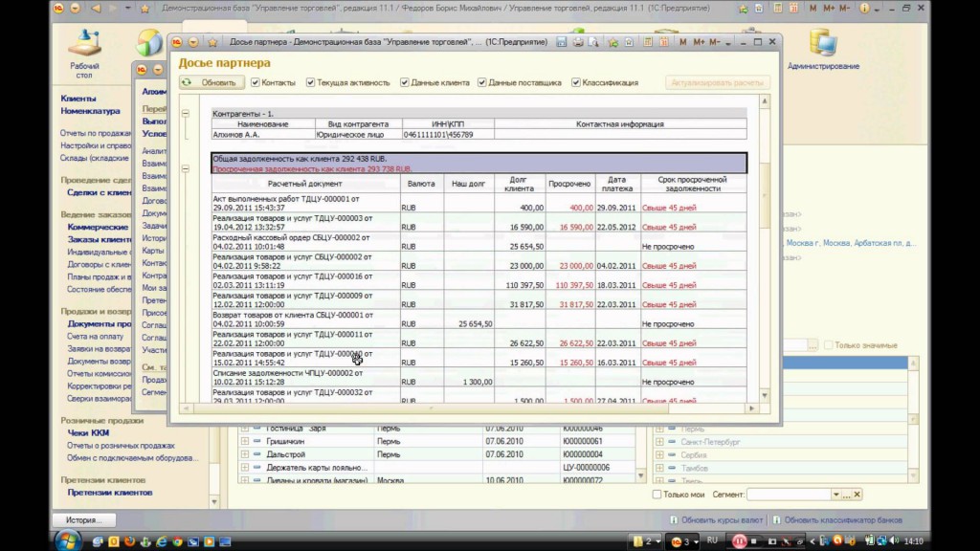Click the Коммерческие navigation item
Viewport: 980px width, 551px height.
click(x=98, y=228)
